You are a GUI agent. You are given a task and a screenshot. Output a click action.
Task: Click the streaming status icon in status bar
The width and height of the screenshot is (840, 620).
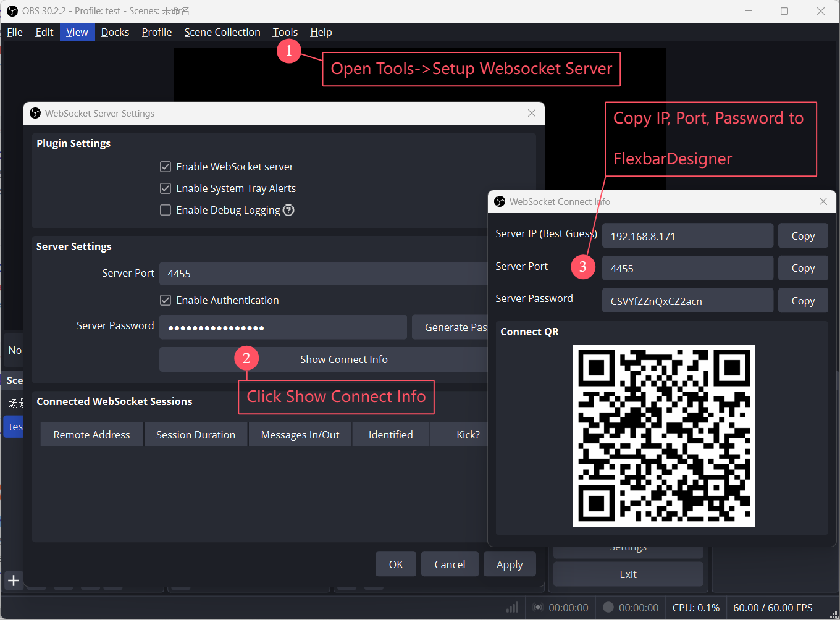coord(538,608)
